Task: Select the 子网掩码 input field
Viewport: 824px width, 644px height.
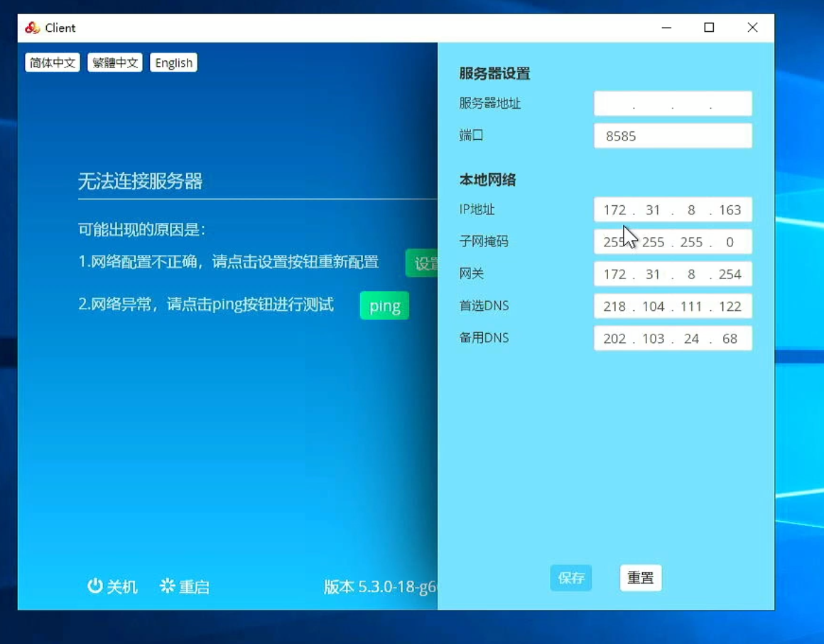Action: (673, 242)
